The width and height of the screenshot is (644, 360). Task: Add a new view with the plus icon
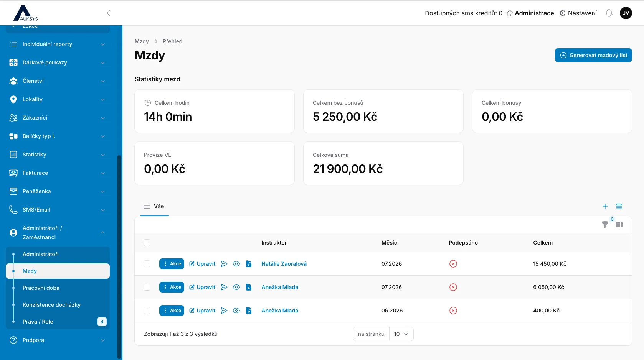tap(605, 206)
